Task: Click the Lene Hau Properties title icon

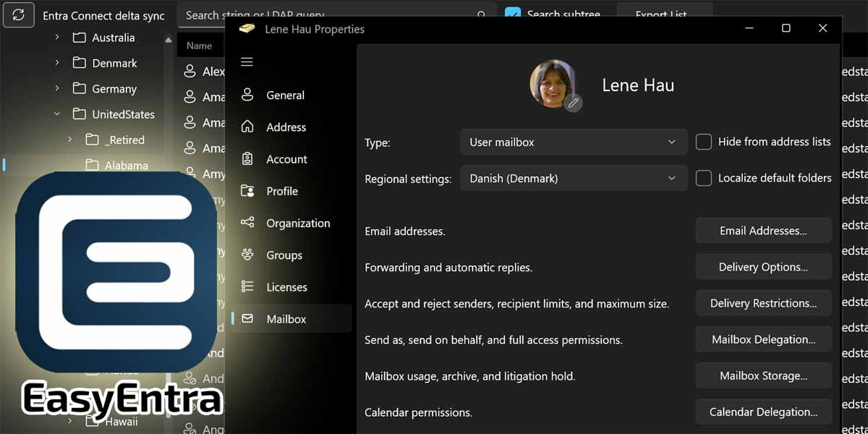Action: 247,29
